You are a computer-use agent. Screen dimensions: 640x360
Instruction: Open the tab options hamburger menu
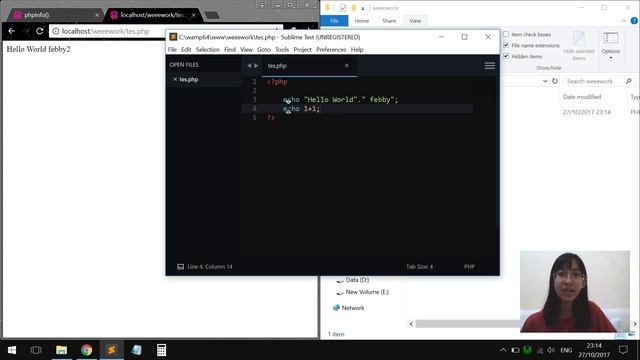pos(489,66)
